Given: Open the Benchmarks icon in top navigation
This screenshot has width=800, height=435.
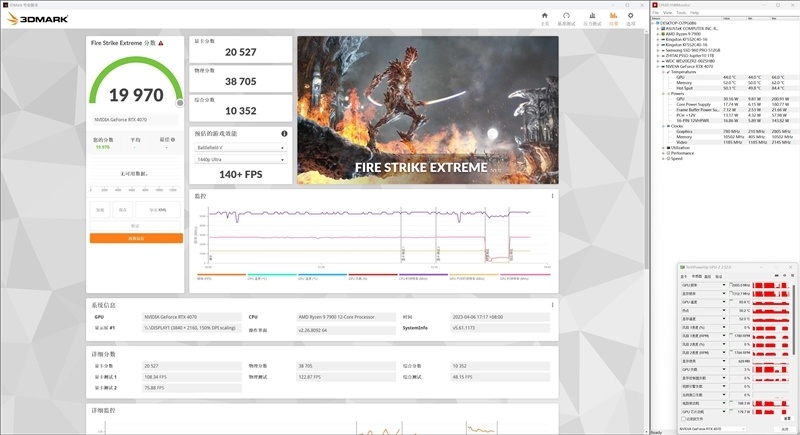Looking at the screenshot, I should coord(566,17).
